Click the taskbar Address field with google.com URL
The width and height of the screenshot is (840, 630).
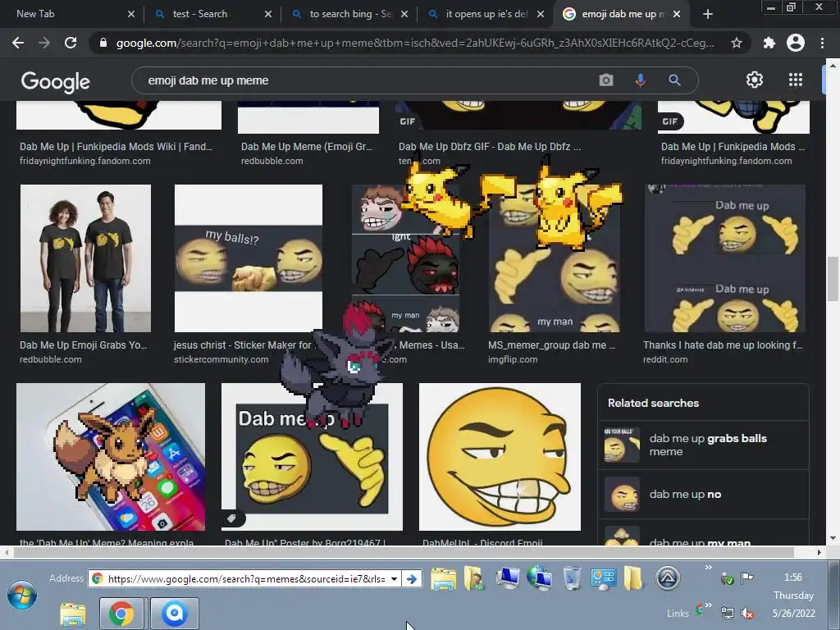pos(246,578)
